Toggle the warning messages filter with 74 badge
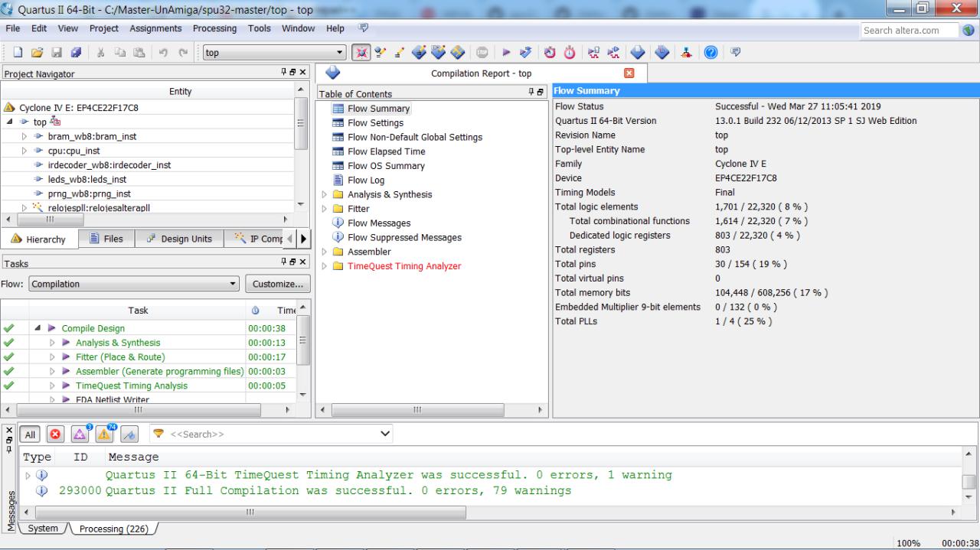 105,434
